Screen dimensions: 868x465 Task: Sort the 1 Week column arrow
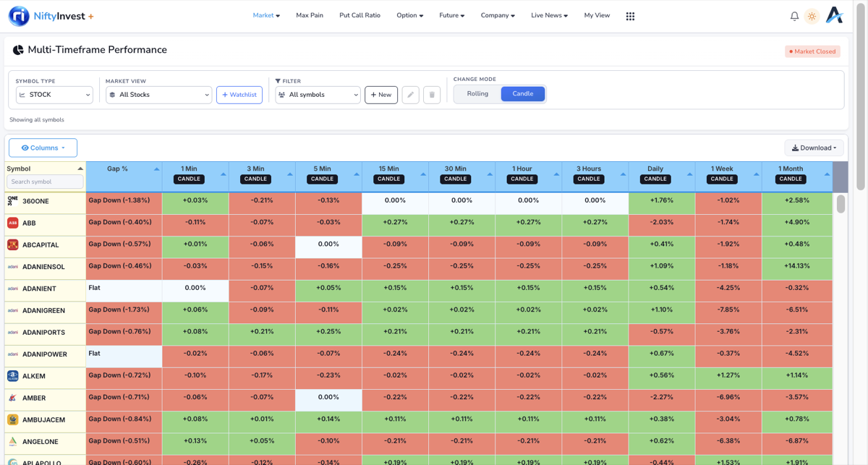756,174
